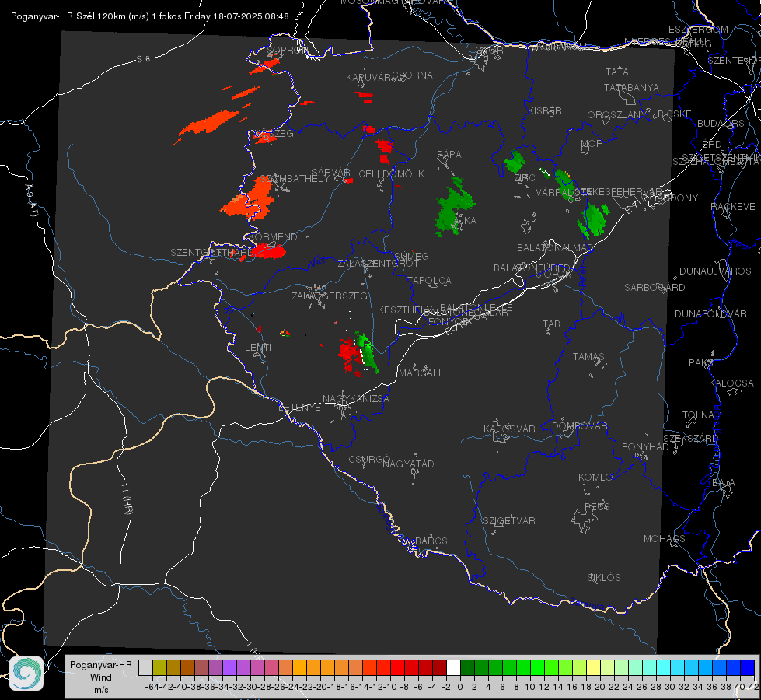
Task: Click the MOHÁCS city label
Action: (664, 539)
